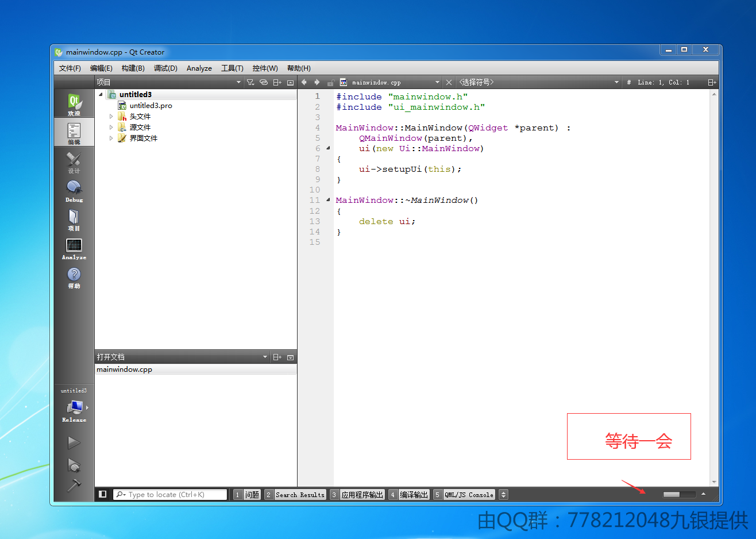Screen dimensions: 756x539
Task: Start debugging with the Debug run icon
Action: [74, 465]
